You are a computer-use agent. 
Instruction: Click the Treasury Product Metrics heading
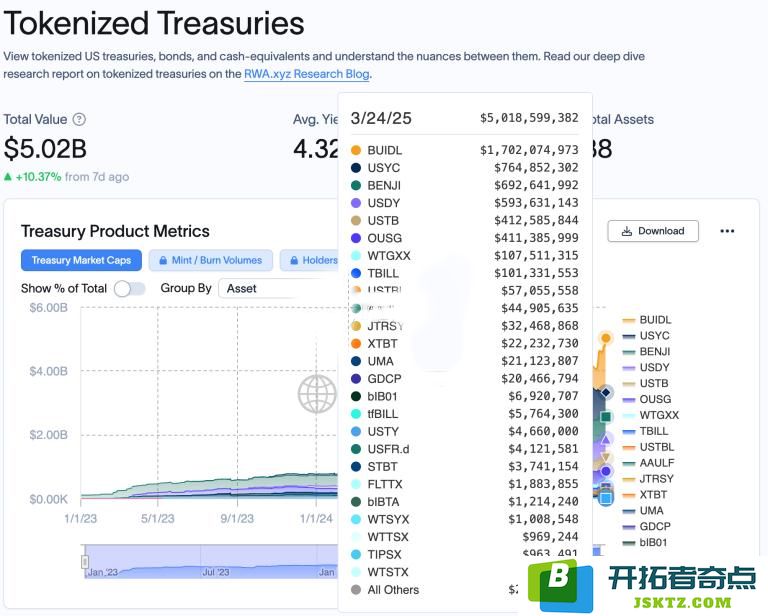click(115, 231)
